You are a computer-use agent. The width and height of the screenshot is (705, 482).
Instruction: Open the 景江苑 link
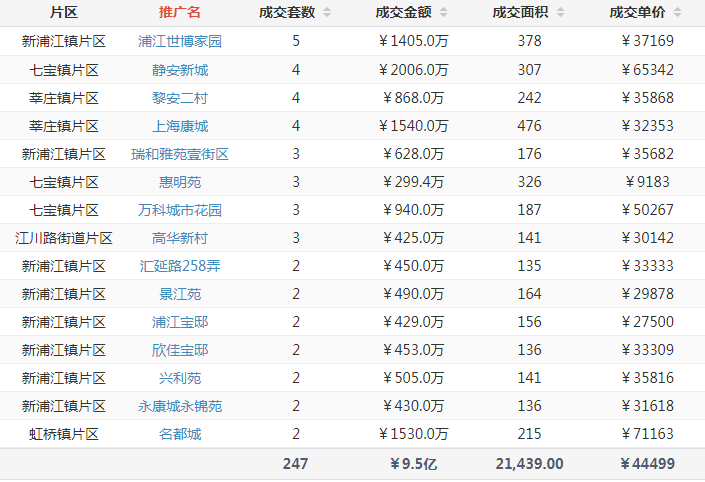[x=180, y=294]
